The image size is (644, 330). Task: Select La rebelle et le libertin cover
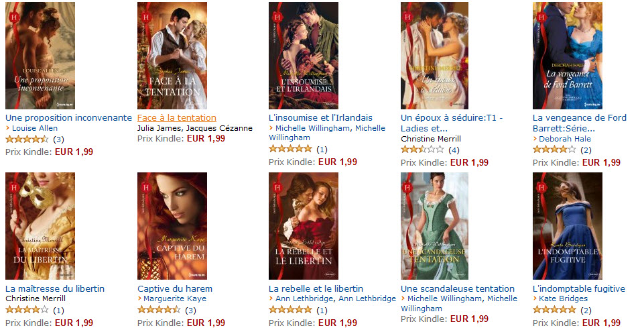[304, 226]
